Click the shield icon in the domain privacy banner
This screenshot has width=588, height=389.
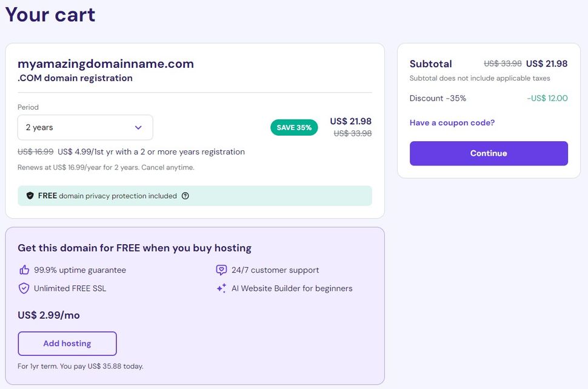30,196
